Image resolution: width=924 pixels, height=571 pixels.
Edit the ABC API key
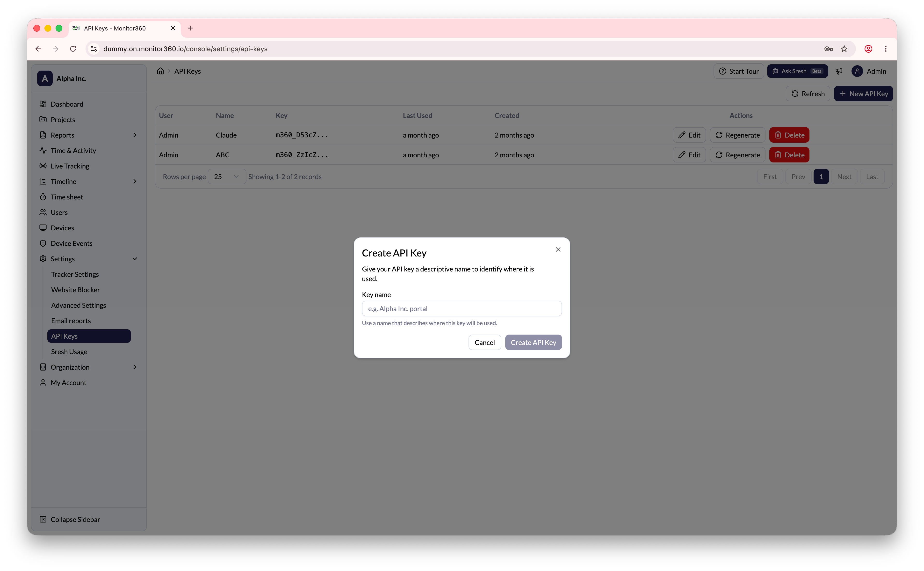pyautogui.click(x=689, y=155)
